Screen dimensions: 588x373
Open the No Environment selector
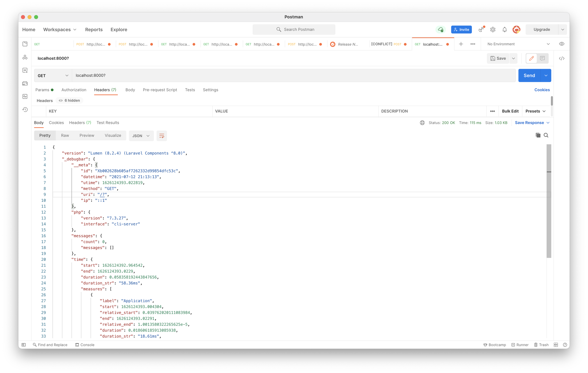518,44
